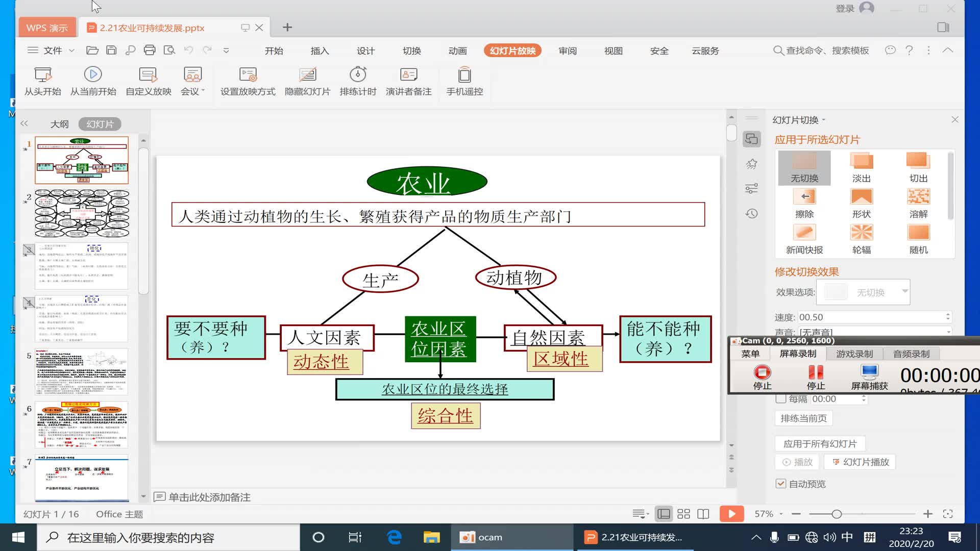Redo the last action
The image size is (980, 551).
coord(207,51)
